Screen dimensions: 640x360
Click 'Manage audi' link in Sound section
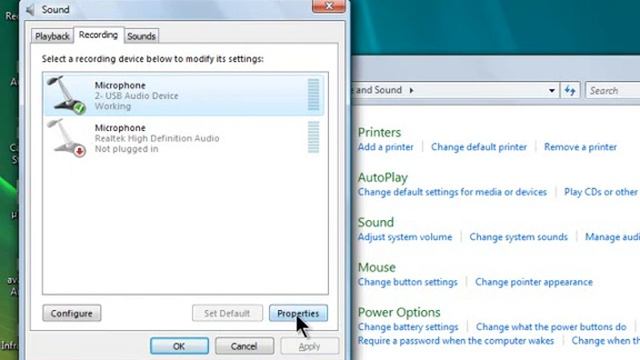(612, 237)
